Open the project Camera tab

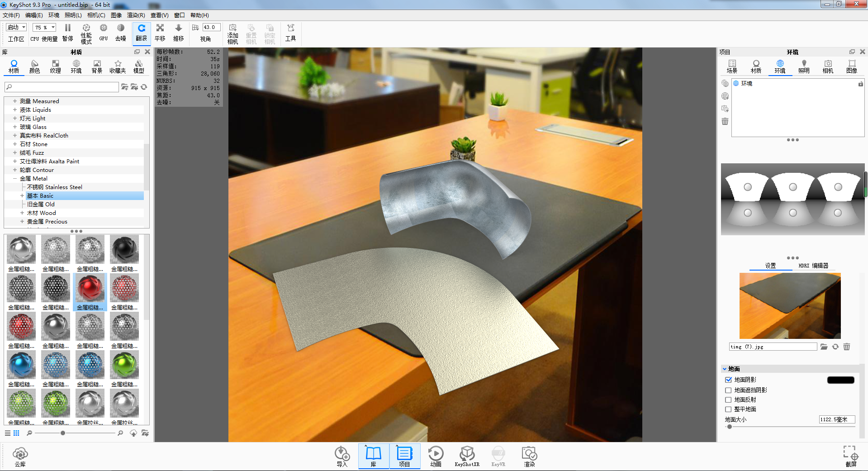[828, 67]
